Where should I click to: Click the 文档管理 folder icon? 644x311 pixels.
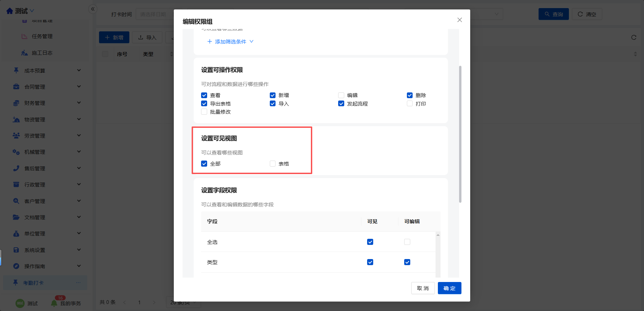(16, 217)
